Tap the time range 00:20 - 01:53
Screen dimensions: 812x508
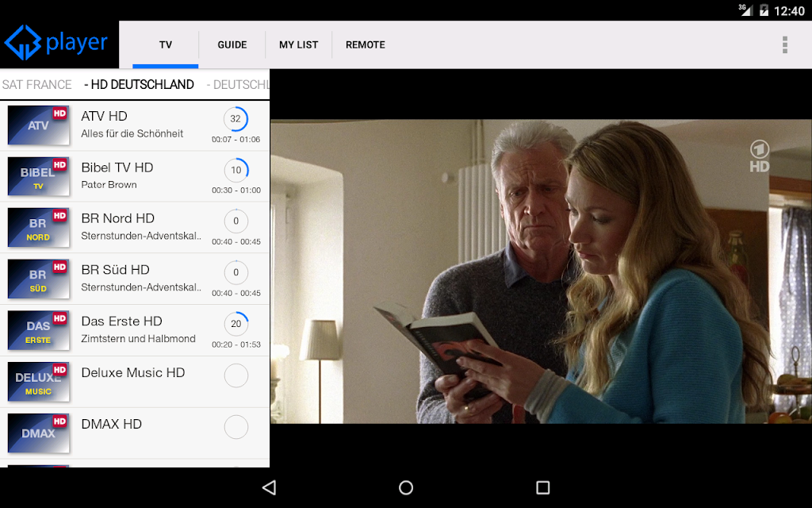pyautogui.click(x=236, y=344)
